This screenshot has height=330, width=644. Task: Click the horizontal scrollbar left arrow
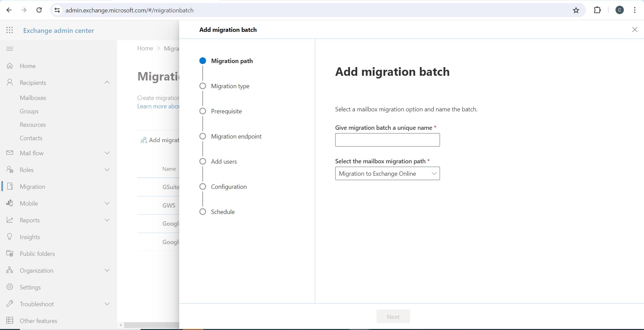tap(121, 325)
